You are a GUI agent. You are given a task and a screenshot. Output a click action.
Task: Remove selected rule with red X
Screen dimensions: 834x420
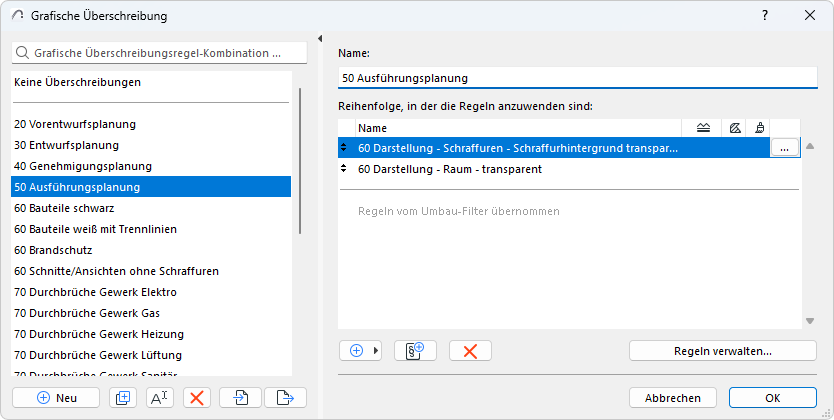470,351
